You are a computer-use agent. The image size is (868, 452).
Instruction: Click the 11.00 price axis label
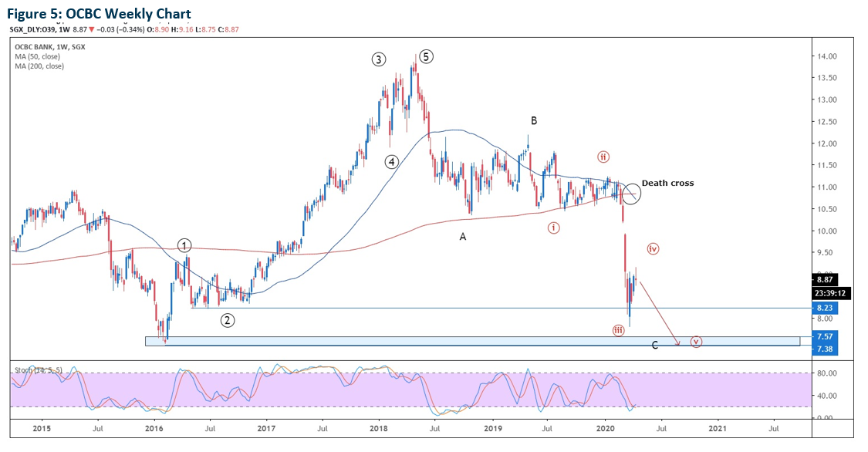click(826, 187)
